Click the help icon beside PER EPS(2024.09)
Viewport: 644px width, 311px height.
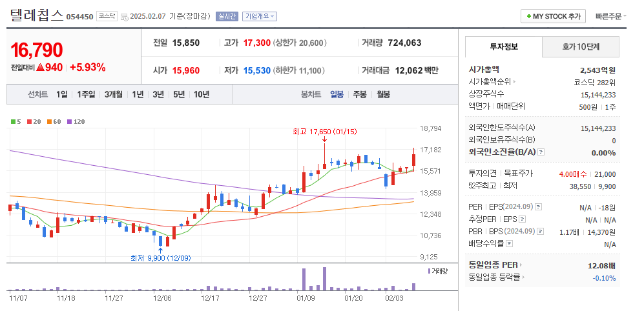point(539,206)
